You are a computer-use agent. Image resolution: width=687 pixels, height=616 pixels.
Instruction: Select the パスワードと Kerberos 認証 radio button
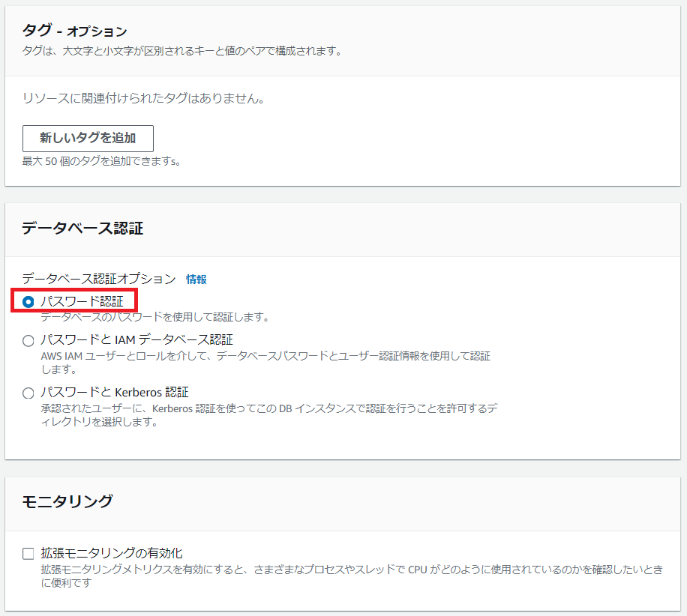click(28, 393)
